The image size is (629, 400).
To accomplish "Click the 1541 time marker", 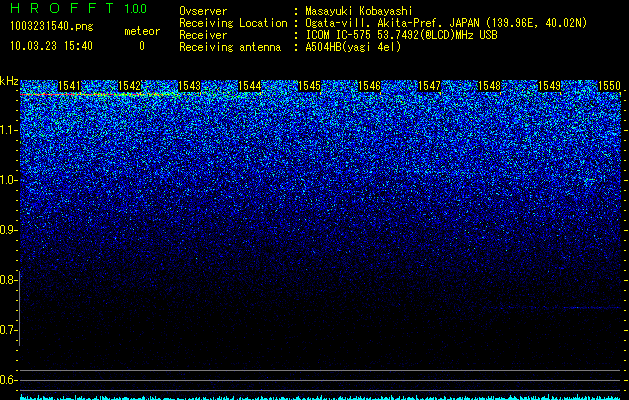I will (69, 86).
